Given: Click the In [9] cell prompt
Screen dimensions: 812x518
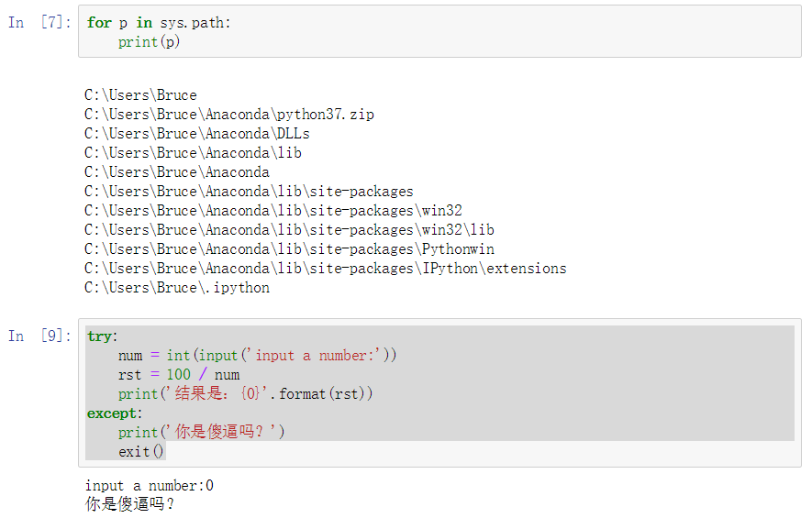Looking at the screenshot, I should pyautogui.click(x=39, y=336).
